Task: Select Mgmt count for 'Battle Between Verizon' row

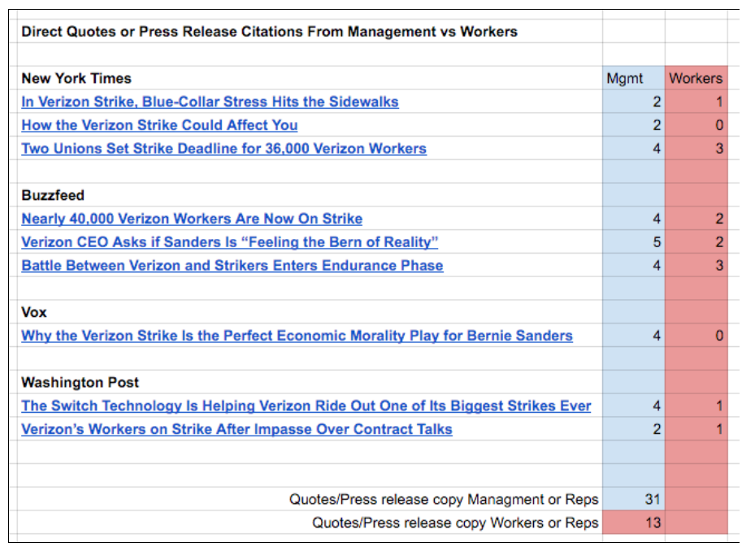Action: coord(634,265)
